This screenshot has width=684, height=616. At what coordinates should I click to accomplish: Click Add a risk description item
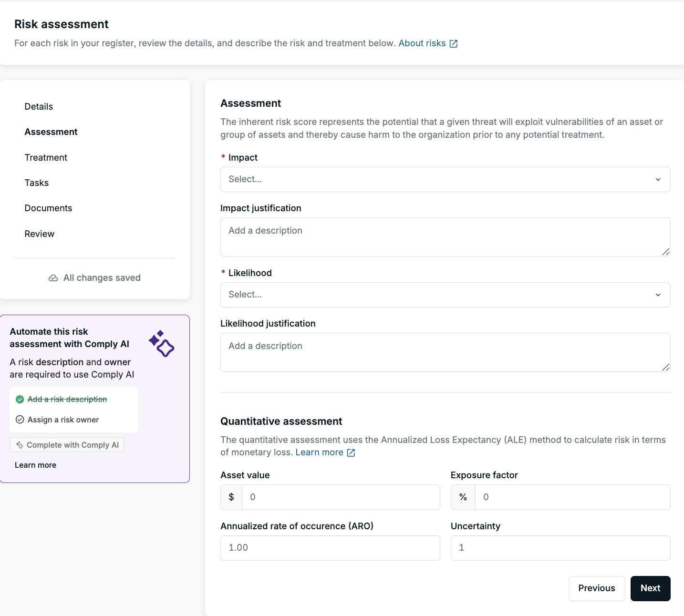67,399
